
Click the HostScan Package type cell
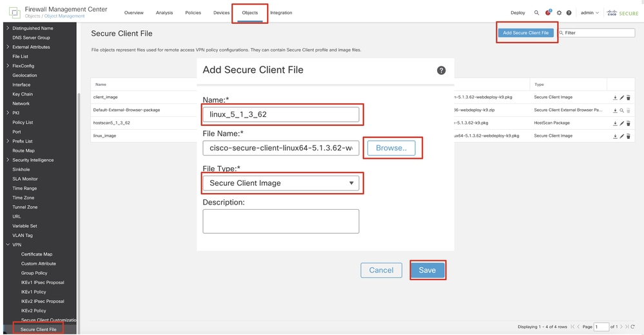click(x=552, y=123)
